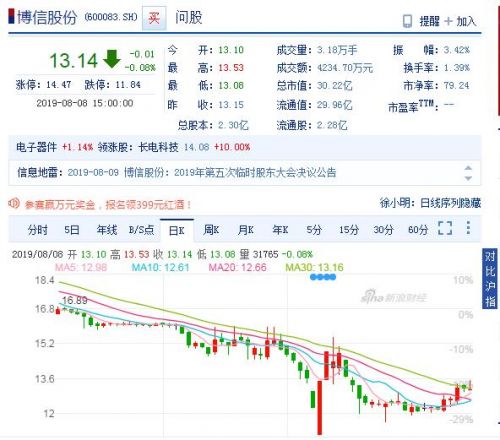This screenshot has width=500, height=440.
Task: Click the 总市值 value 30.22亿
Action: [x=334, y=86]
